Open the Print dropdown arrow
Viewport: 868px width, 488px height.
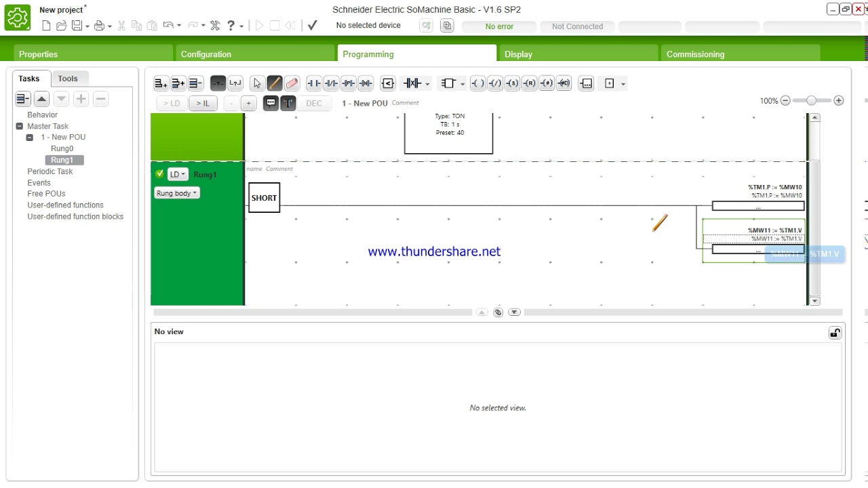(109, 26)
